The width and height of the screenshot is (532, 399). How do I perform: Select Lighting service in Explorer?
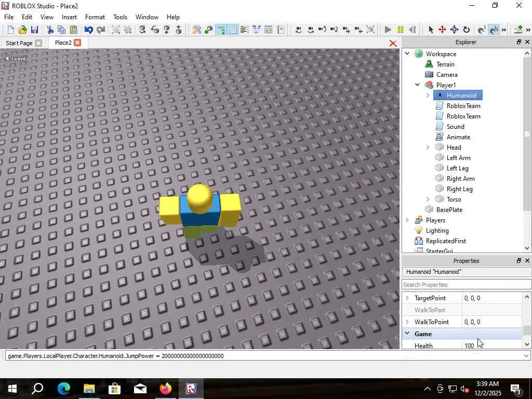click(437, 231)
